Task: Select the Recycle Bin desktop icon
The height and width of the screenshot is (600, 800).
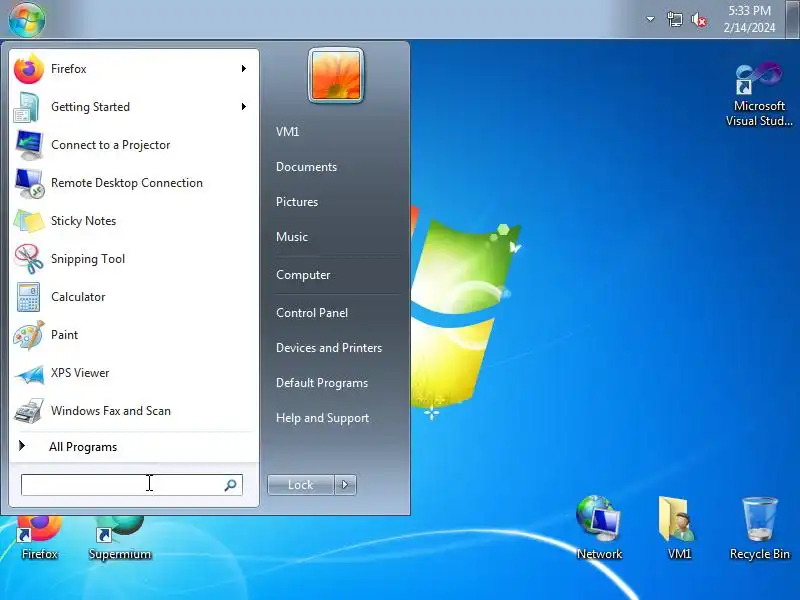Action: click(759, 528)
